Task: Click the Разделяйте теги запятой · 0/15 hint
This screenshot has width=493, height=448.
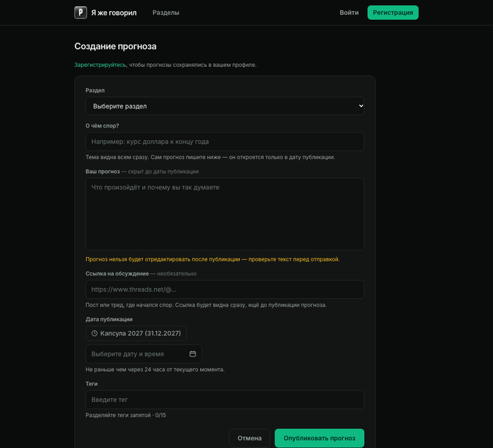Action: (126, 415)
